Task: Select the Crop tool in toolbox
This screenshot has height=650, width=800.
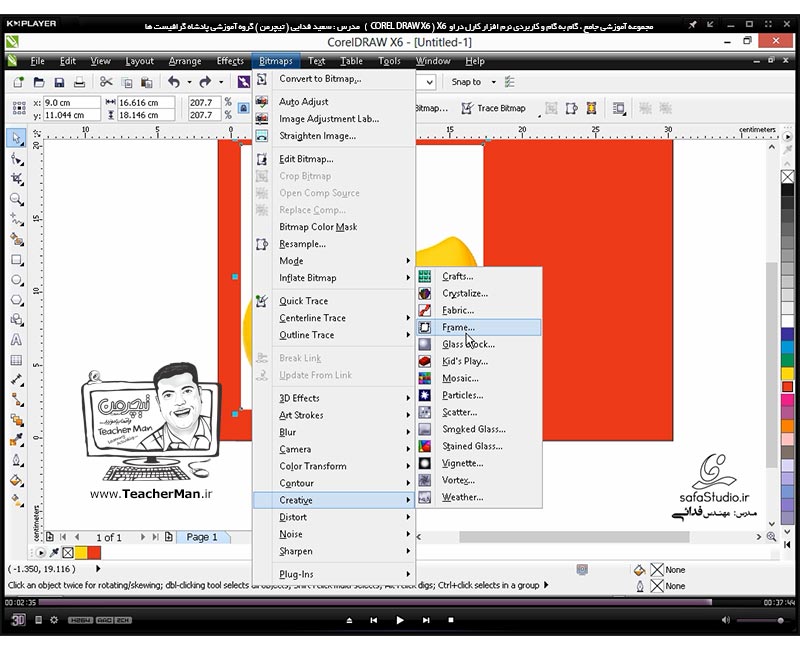Action: click(x=17, y=179)
